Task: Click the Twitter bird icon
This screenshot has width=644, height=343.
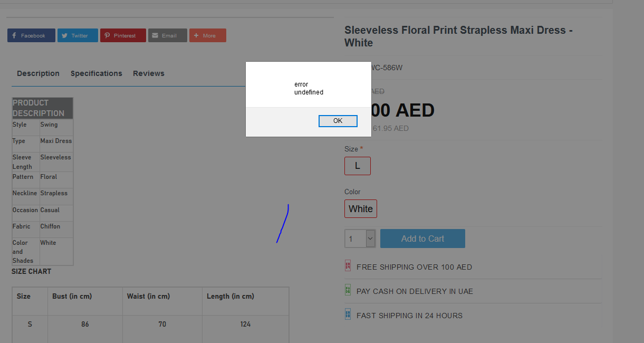Action: (64, 36)
